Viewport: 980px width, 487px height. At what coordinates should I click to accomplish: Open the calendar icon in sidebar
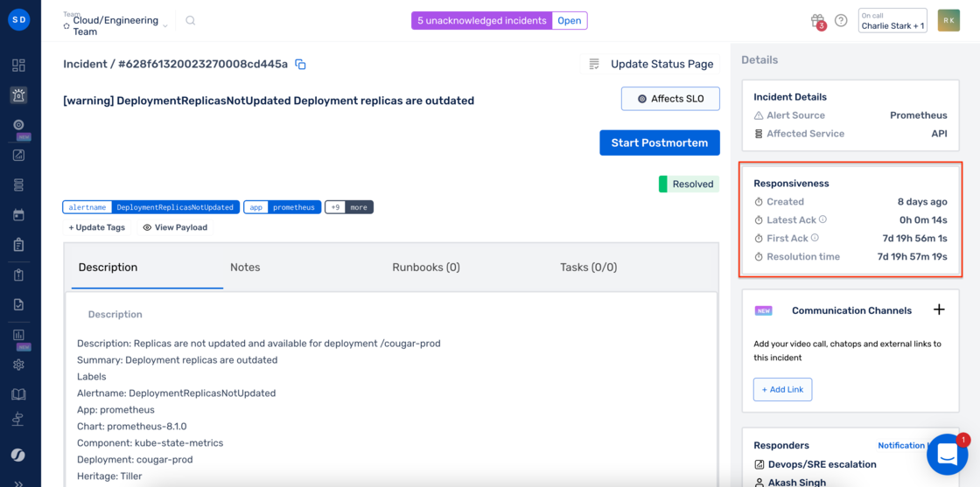(18, 215)
